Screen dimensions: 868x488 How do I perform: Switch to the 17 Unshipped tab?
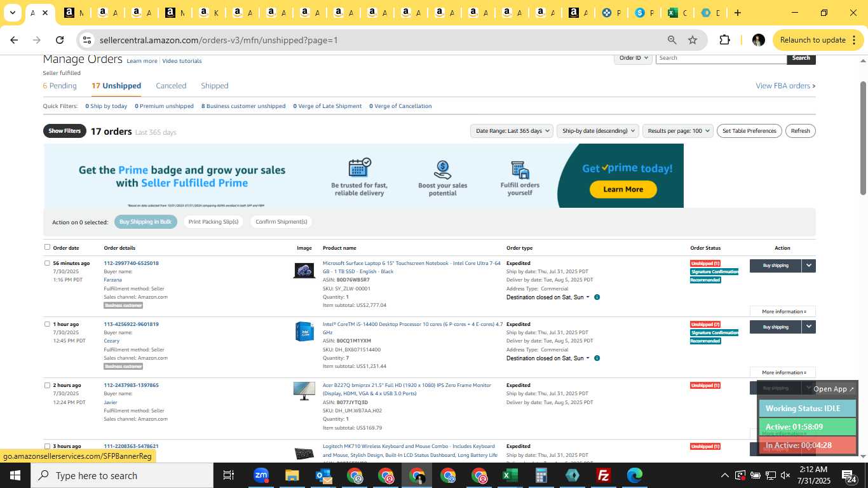pyautogui.click(x=116, y=86)
